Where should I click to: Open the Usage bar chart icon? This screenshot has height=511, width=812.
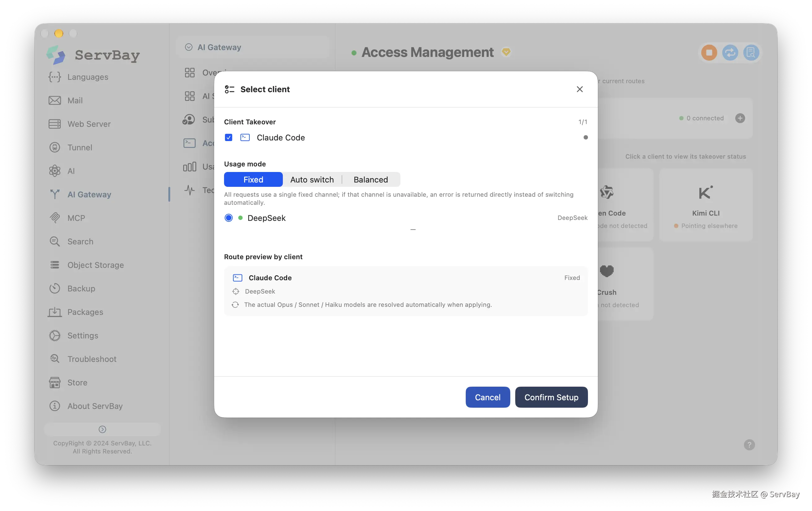click(x=189, y=166)
